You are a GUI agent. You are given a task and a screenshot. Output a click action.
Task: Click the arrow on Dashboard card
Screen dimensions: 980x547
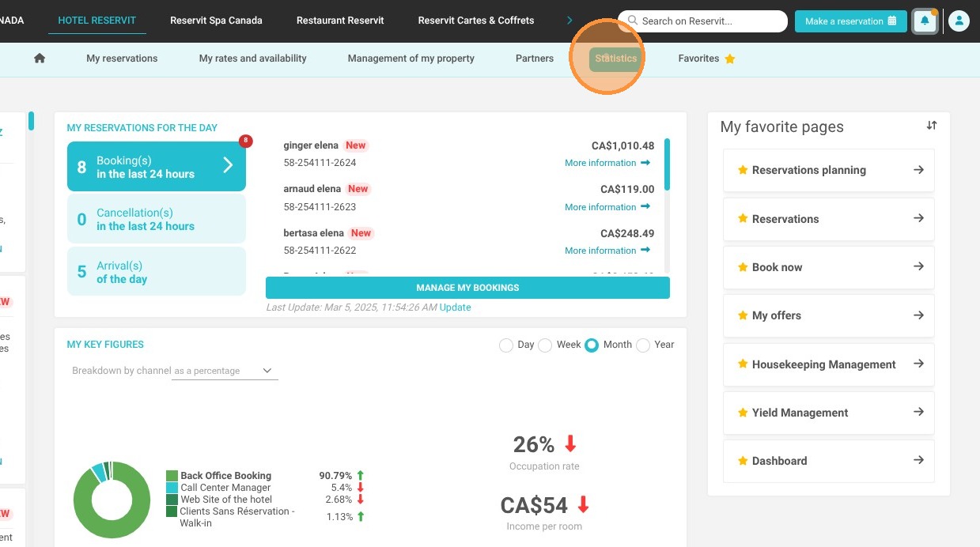[x=918, y=460]
